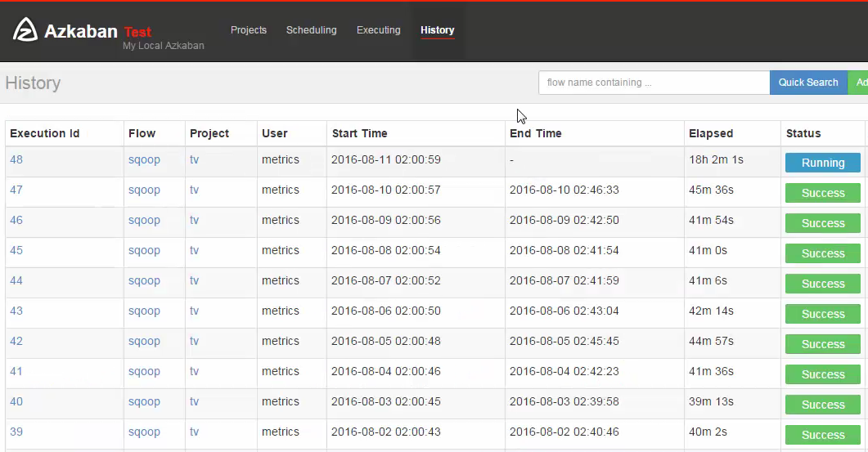Image resolution: width=868 pixels, height=452 pixels.
Task: Switch to the Scheduling tab
Action: click(311, 30)
